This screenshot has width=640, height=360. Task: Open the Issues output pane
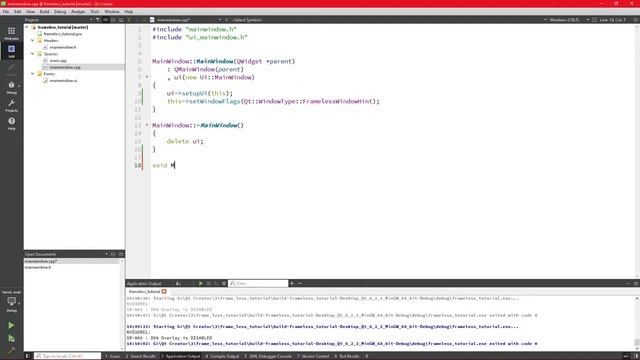coord(113,356)
